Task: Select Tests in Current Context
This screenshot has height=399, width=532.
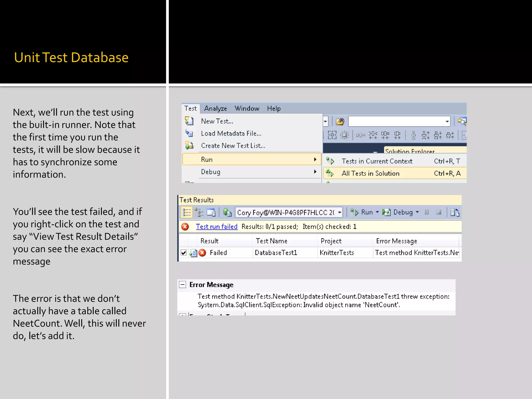Action: (395, 161)
